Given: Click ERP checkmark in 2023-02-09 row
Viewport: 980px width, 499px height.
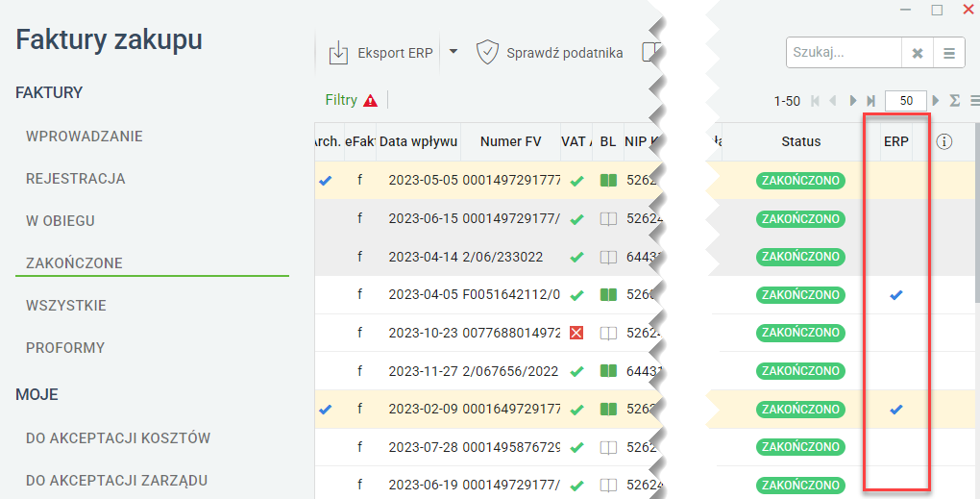Looking at the screenshot, I should (x=895, y=410).
